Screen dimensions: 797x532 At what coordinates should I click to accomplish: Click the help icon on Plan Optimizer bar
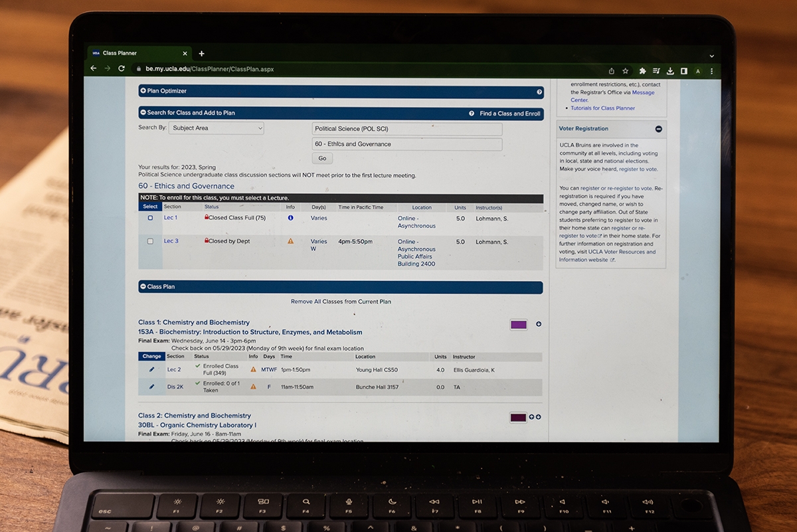click(x=539, y=92)
